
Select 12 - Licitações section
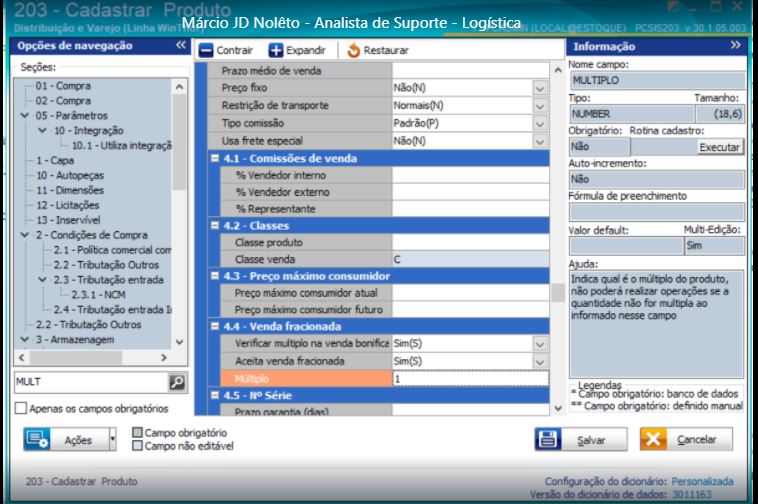coord(68,205)
